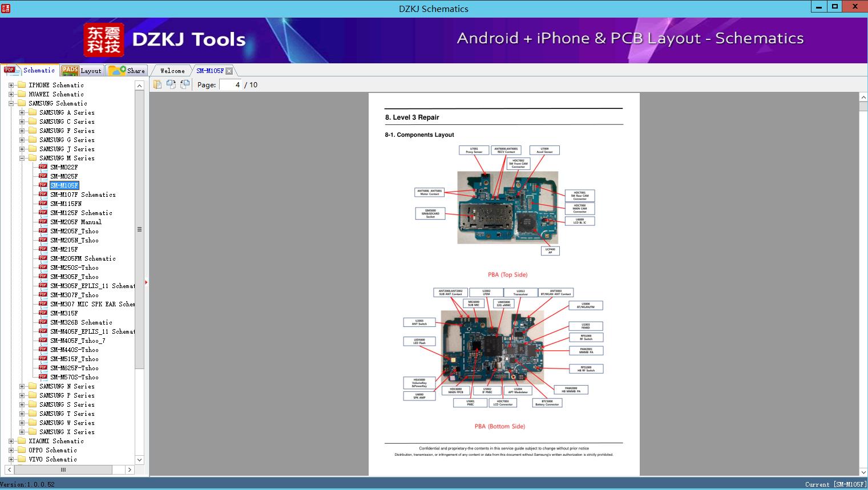Viewport: 868px width, 490px height.
Task: Click the PDF icon beside SM-M205F Manual
Action: (x=43, y=222)
